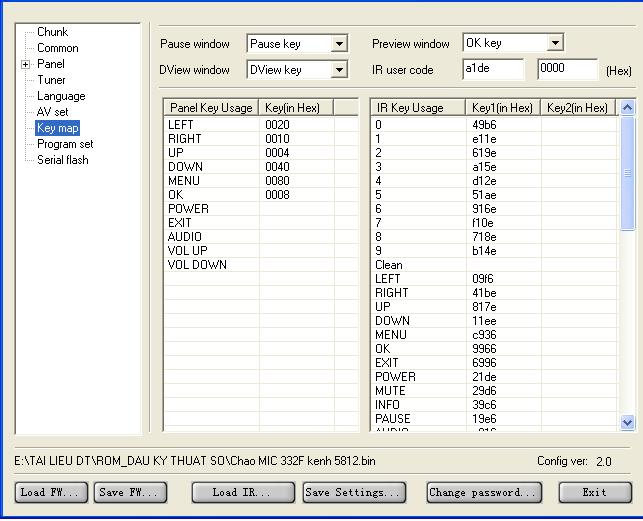Viewport: 643px width, 521px height.
Task: Click the IR Key Usage column header
Action: click(x=418, y=108)
